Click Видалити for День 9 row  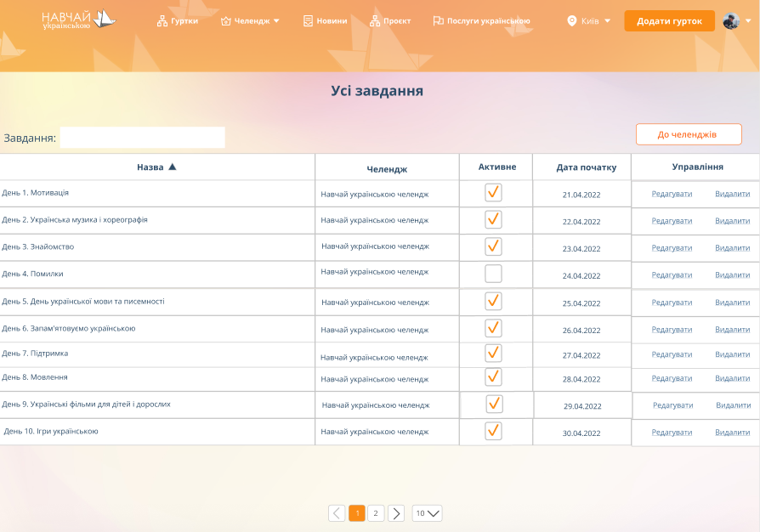tap(734, 405)
